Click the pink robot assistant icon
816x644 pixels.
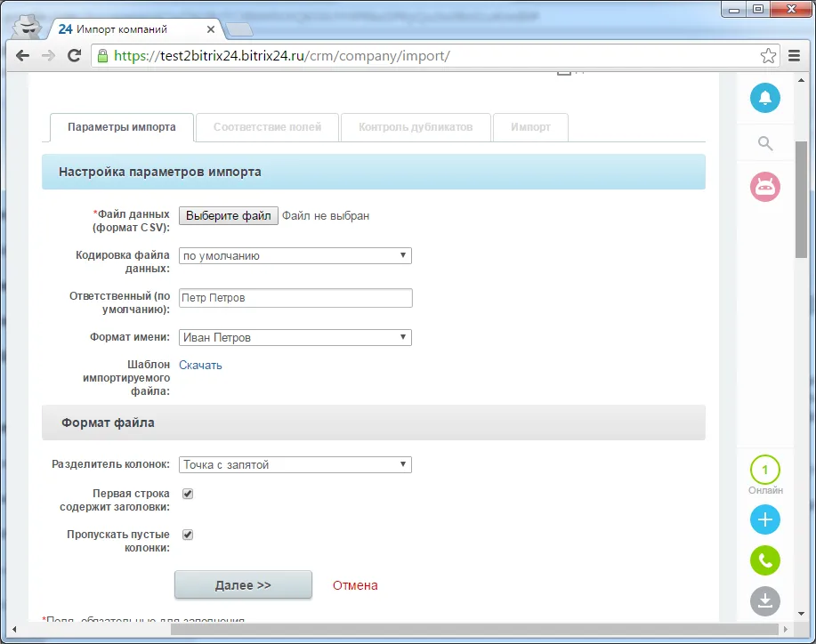[764, 186]
